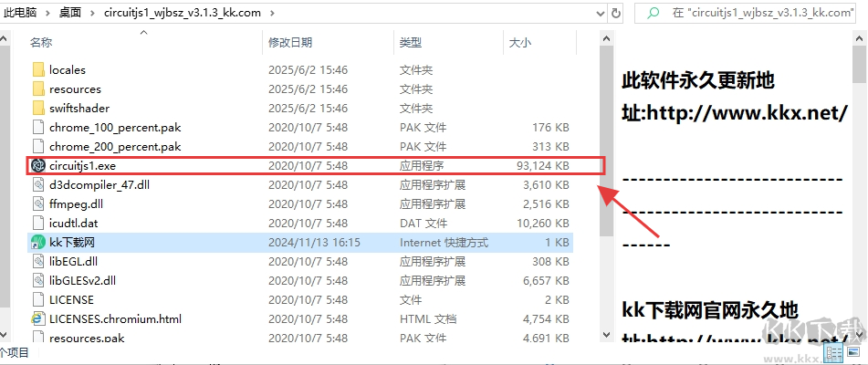Expand the chevron after 此电脑 breadcrumb

(48, 13)
